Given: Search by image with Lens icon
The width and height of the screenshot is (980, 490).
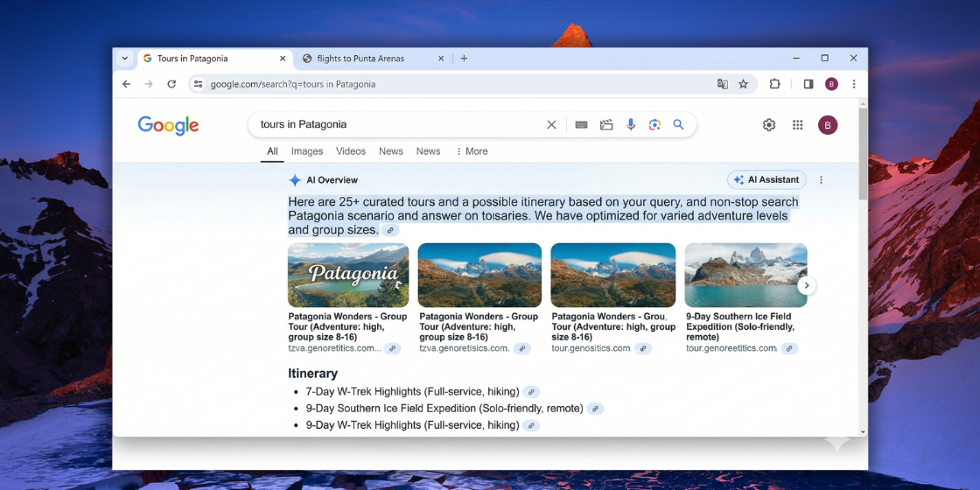Looking at the screenshot, I should [x=654, y=124].
